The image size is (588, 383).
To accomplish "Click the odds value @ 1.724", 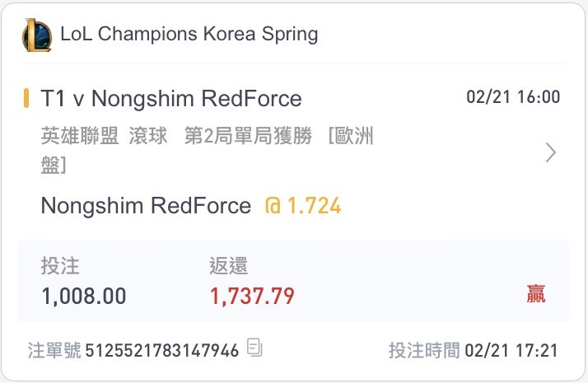I will (303, 206).
